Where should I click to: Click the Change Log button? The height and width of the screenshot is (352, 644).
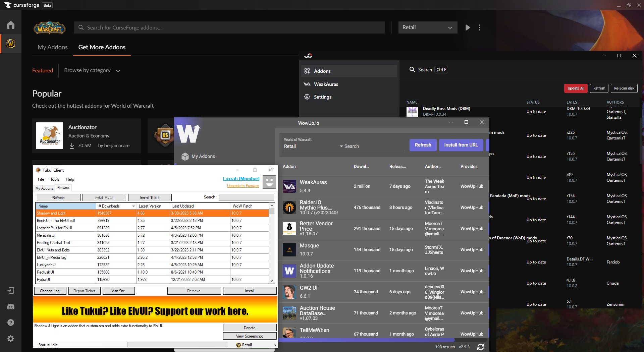tap(50, 291)
